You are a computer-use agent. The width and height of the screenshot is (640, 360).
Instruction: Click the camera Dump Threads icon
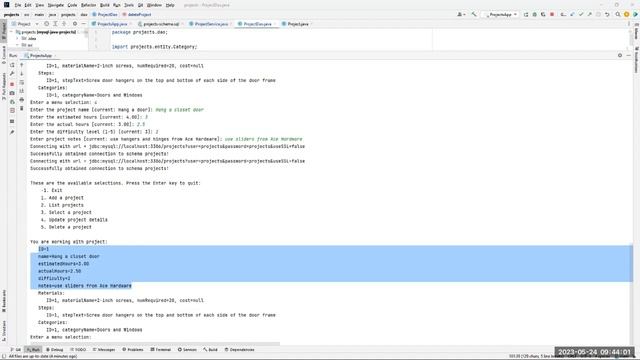pyautogui.click(x=12, y=93)
